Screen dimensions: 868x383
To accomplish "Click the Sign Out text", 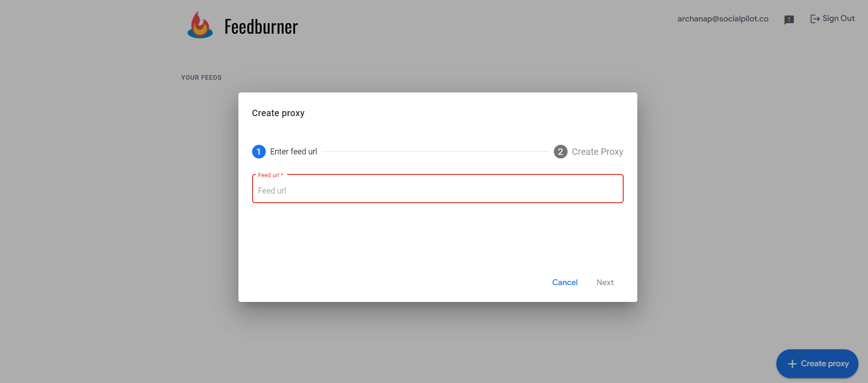I will (x=838, y=19).
